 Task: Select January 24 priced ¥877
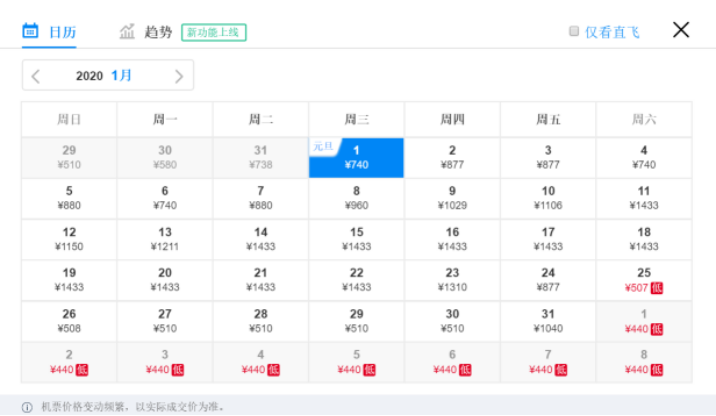point(548,280)
